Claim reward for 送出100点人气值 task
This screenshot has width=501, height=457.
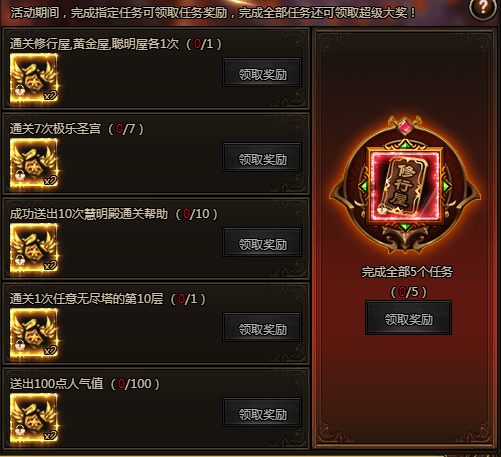point(262,413)
